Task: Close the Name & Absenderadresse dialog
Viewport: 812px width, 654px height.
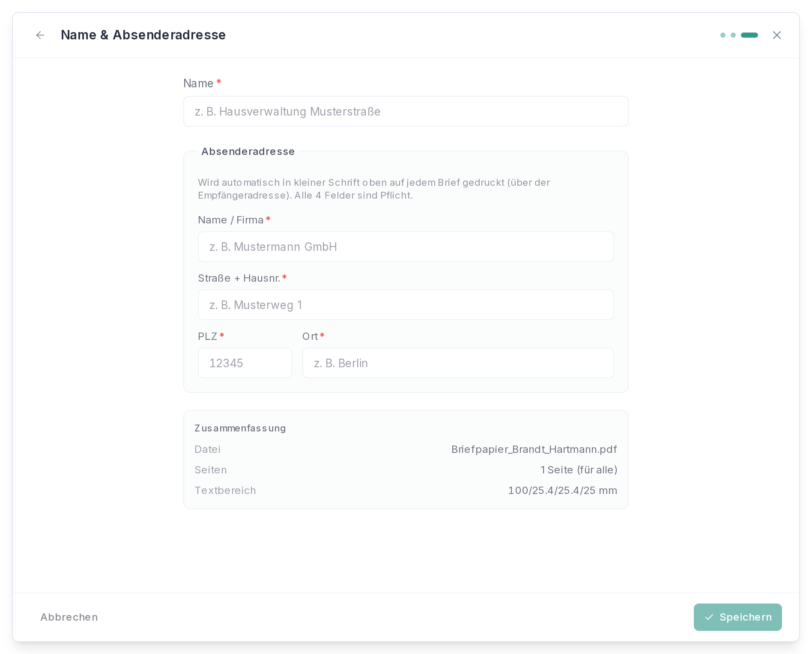Action: click(777, 35)
